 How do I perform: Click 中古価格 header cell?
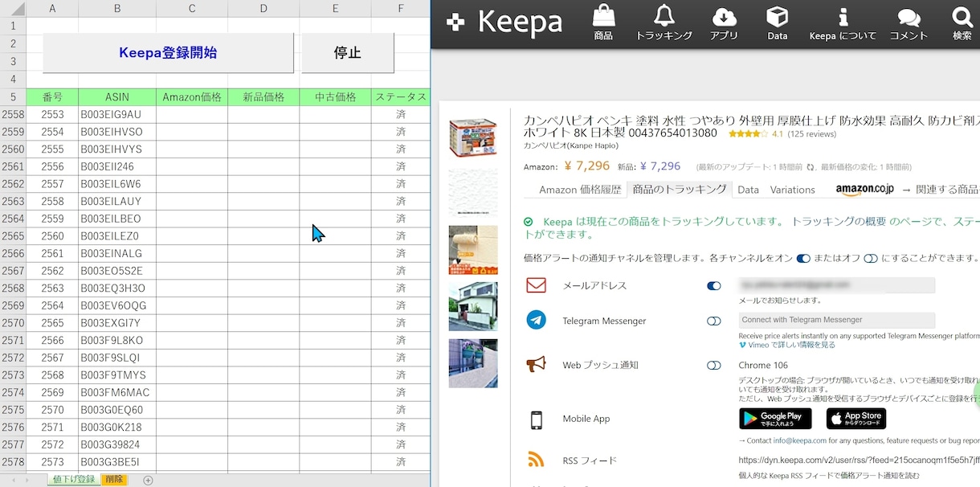pos(335,97)
